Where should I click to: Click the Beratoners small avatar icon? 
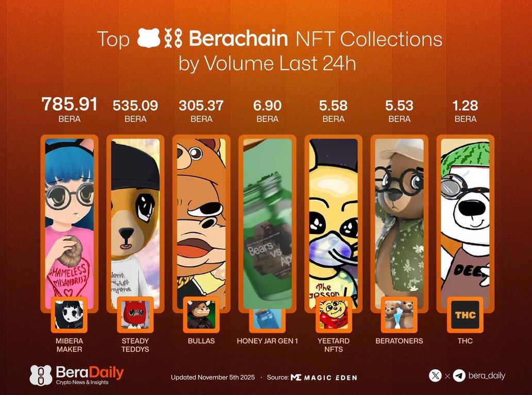coord(400,315)
